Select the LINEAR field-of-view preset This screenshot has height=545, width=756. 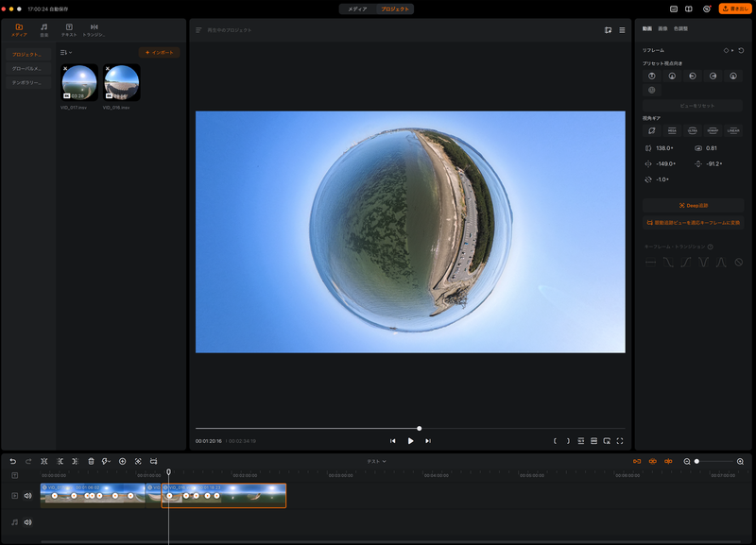[733, 130]
